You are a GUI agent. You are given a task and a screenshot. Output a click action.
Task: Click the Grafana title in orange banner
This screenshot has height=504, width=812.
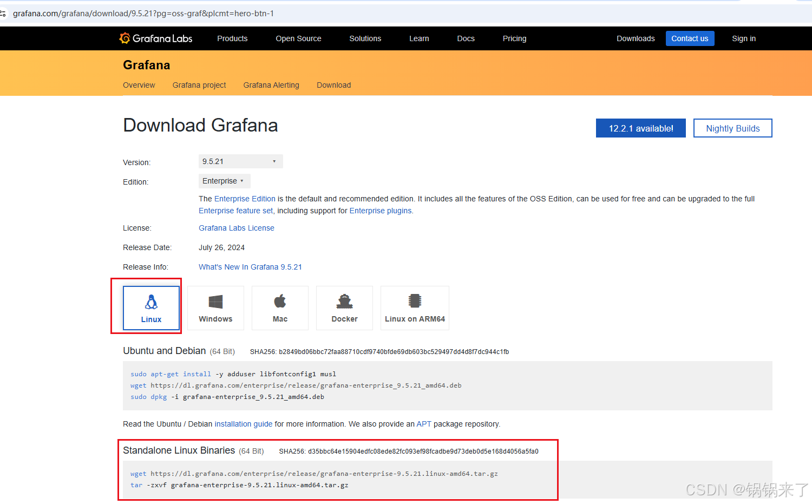[x=147, y=65]
